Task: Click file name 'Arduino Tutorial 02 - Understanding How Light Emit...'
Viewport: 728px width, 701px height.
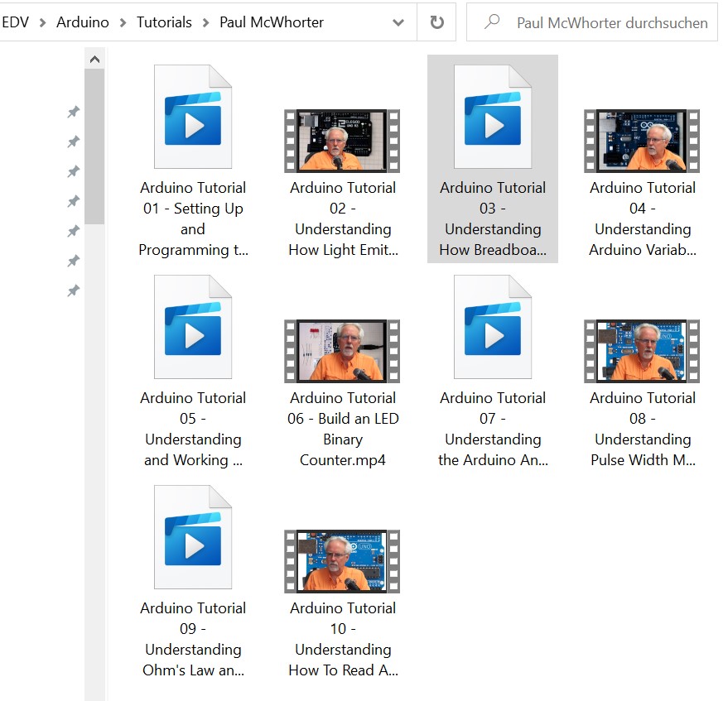Action: (343, 218)
